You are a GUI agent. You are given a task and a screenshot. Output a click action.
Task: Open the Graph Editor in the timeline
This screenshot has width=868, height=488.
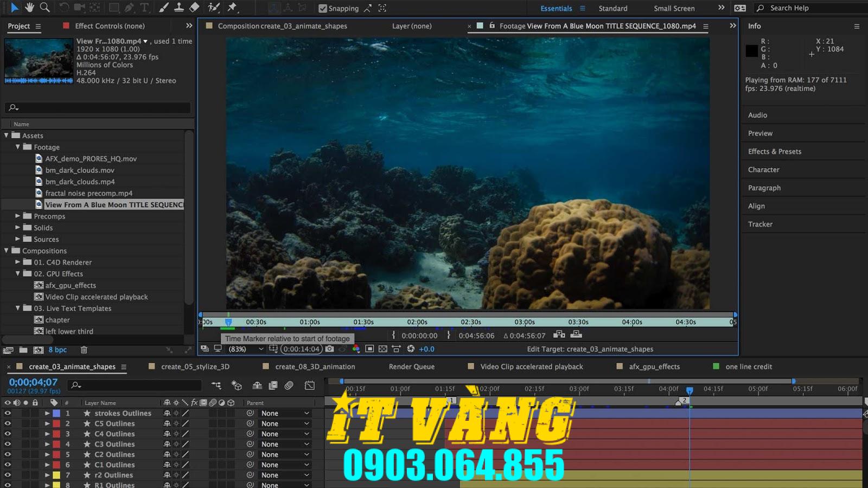click(x=310, y=385)
